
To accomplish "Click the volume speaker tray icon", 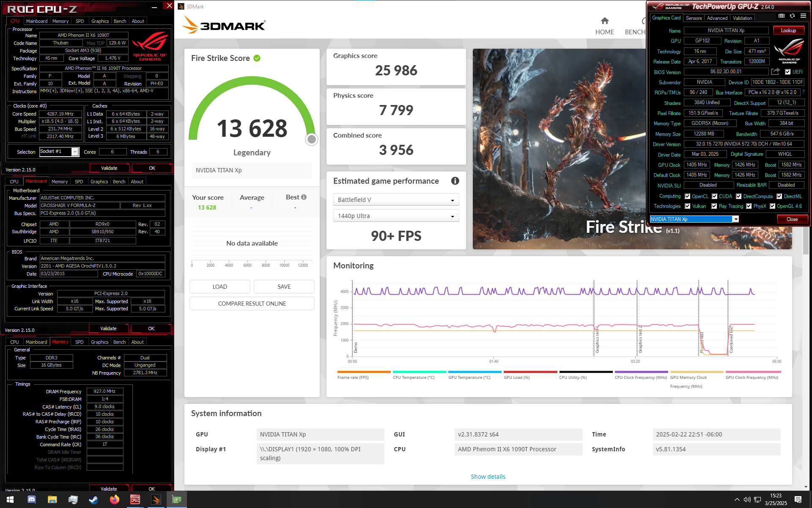I will [747, 500].
